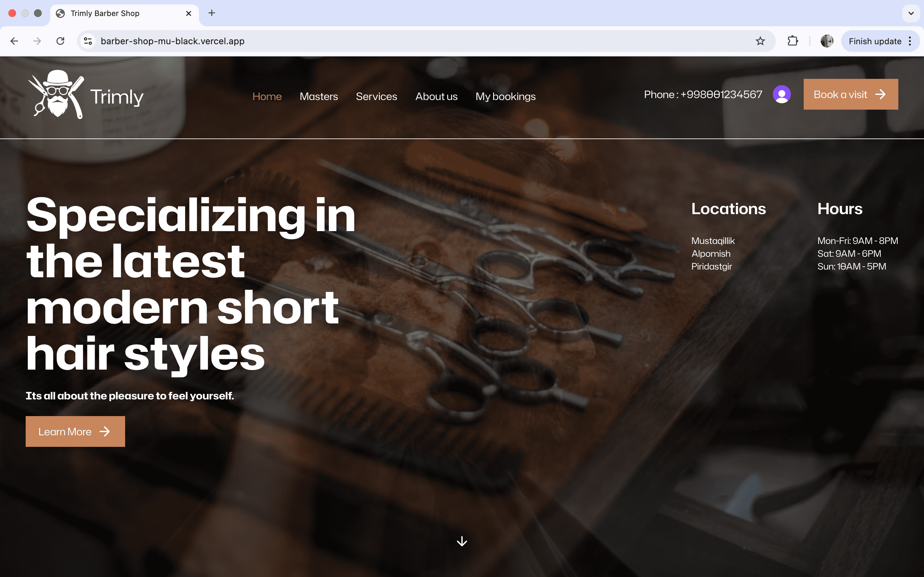Open the Chrome three-dot menu
Screen dimensions: 924x577
(x=910, y=41)
